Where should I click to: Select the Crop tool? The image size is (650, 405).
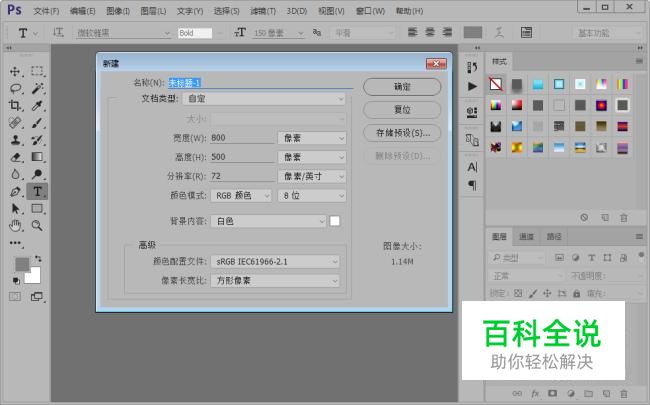point(15,106)
